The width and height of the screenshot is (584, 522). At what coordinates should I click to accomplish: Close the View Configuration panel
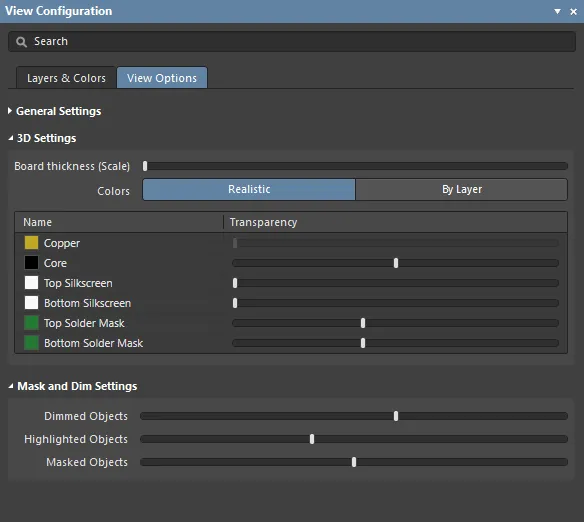573,12
